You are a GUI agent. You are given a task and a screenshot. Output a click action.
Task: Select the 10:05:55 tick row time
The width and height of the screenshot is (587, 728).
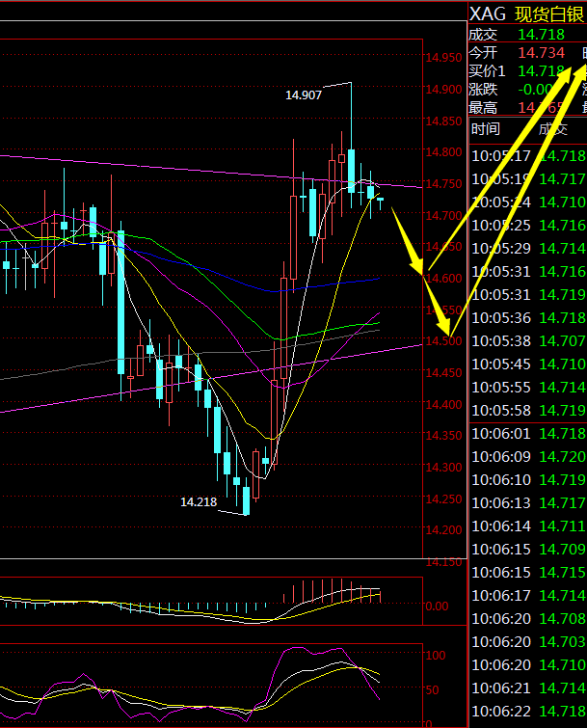500,388
